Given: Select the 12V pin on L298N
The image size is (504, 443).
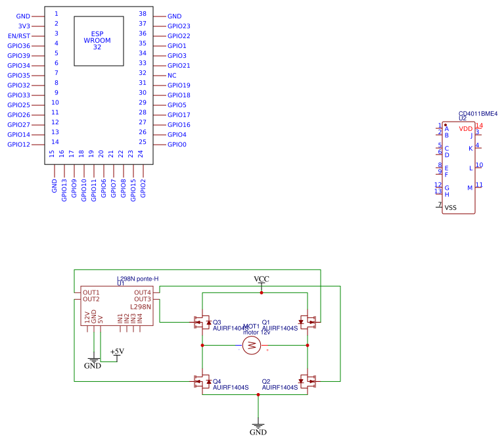Looking at the screenshot, I should pos(87,317).
